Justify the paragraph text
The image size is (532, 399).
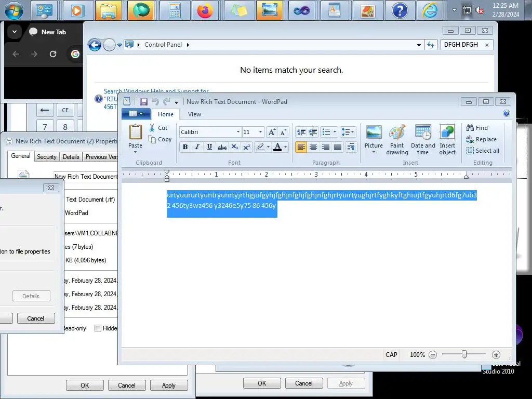(338, 147)
